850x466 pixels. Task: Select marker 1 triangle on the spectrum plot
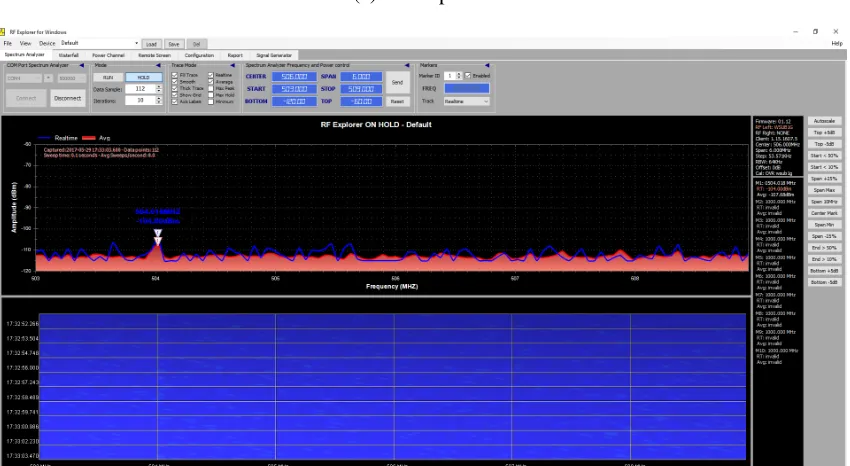click(x=158, y=233)
